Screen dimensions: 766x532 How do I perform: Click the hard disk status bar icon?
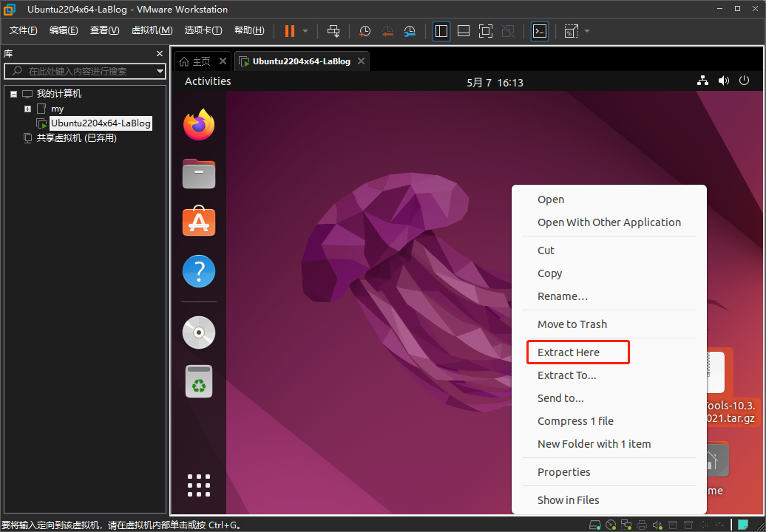pyautogui.click(x=595, y=525)
